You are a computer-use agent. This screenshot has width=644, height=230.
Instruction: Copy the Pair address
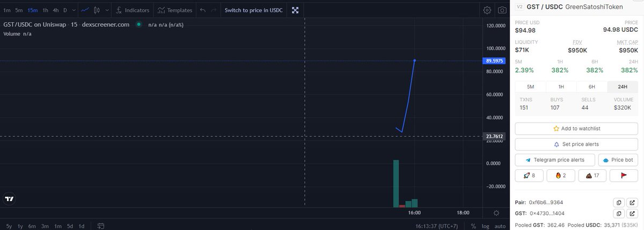tap(619, 203)
